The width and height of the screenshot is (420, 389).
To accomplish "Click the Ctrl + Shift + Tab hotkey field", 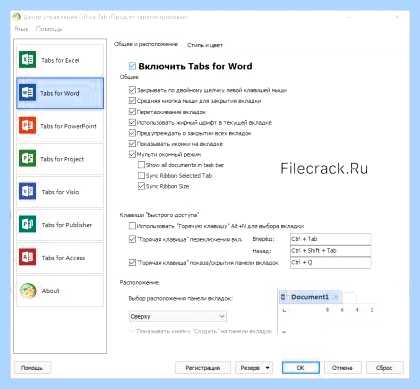I will point(331,251).
